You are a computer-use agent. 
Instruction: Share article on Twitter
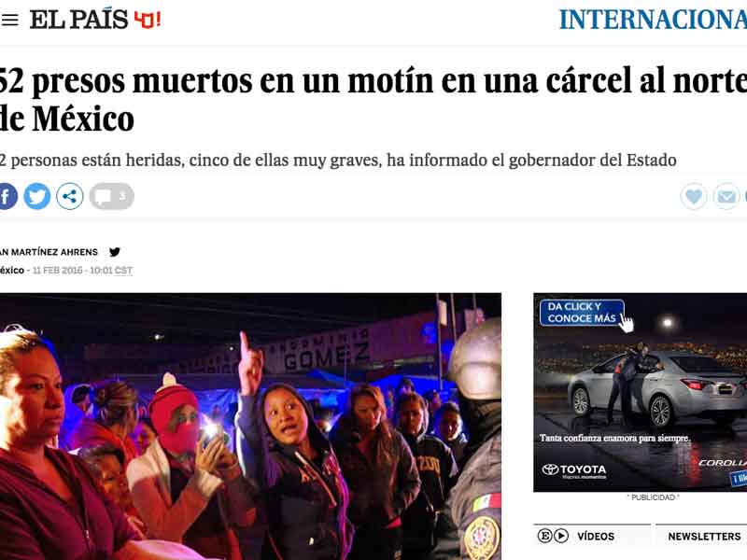(x=37, y=196)
